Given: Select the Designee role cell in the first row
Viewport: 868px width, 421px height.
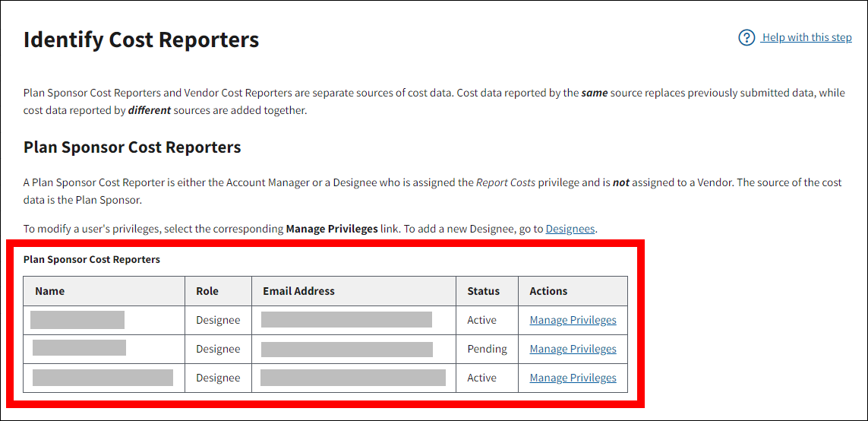Looking at the screenshot, I should [x=218, y=321].
